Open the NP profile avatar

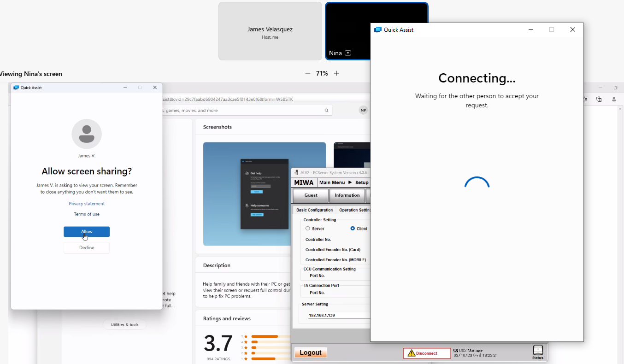[363, 111]
